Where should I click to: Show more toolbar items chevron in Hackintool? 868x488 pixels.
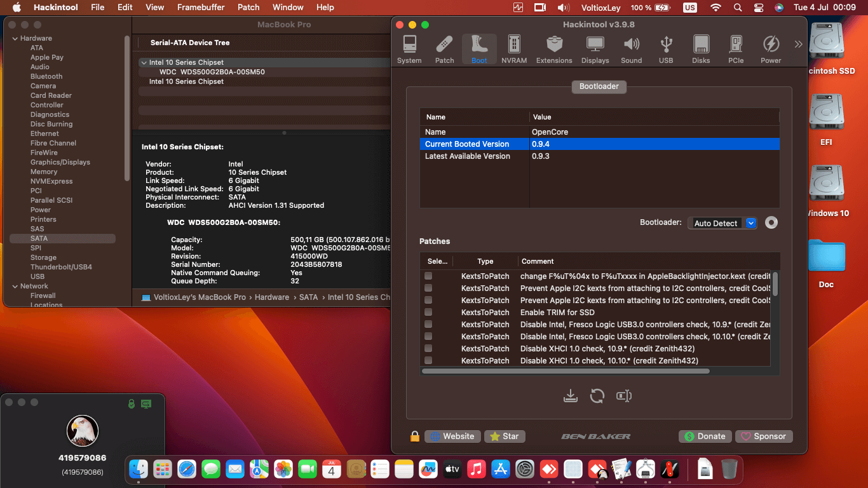click(x=798, y=44)
